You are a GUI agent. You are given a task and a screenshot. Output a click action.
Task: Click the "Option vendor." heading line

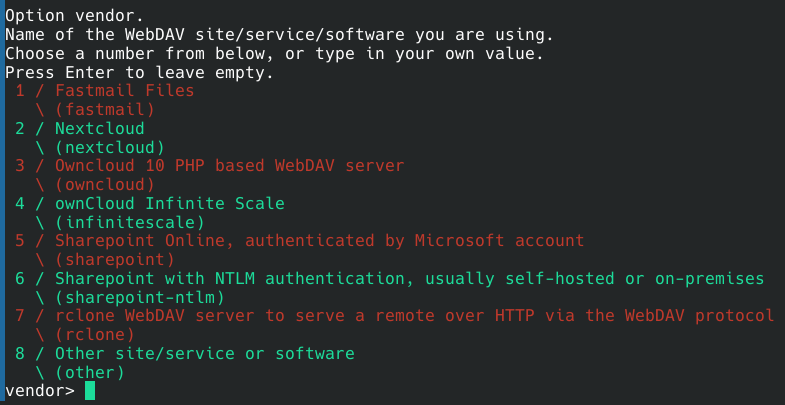click(x=74, y=16)
